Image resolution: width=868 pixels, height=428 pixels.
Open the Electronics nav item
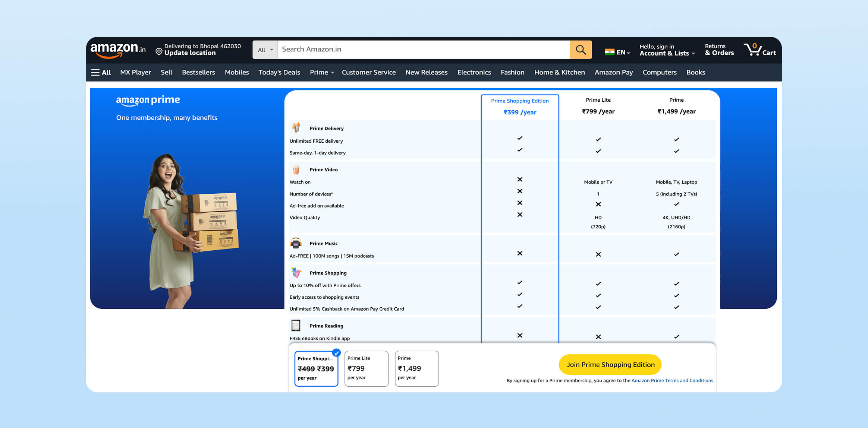click(474, 72)
